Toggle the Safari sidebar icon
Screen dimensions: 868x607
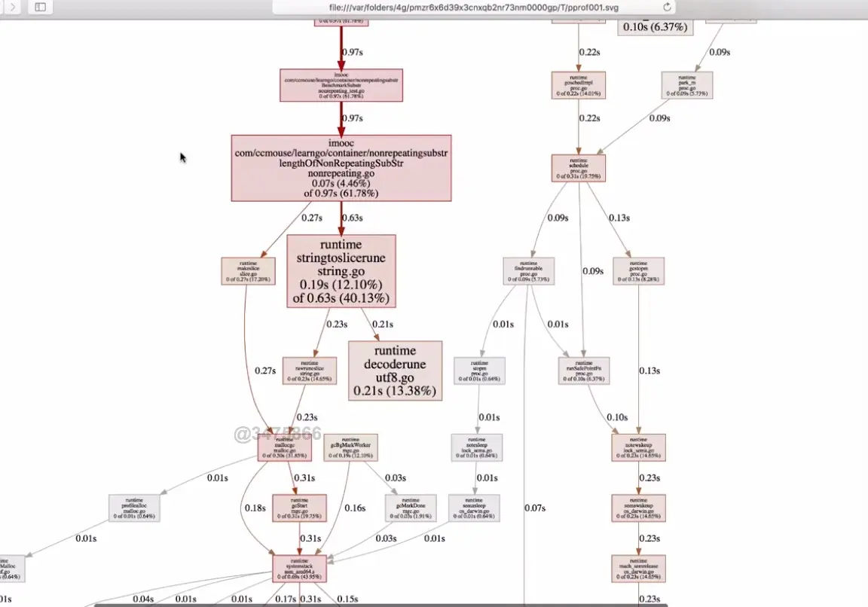click(x=41, y=8)
